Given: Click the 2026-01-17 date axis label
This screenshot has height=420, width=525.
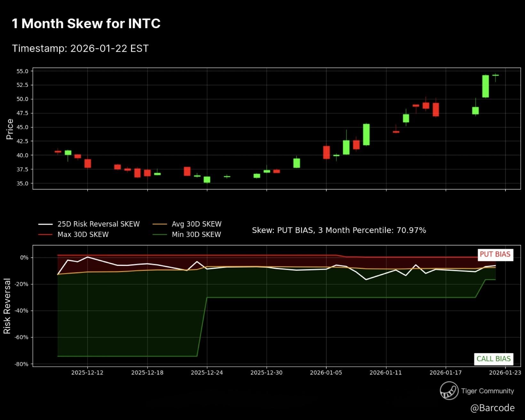Looking at the screenshot, I should click(446, 373).
